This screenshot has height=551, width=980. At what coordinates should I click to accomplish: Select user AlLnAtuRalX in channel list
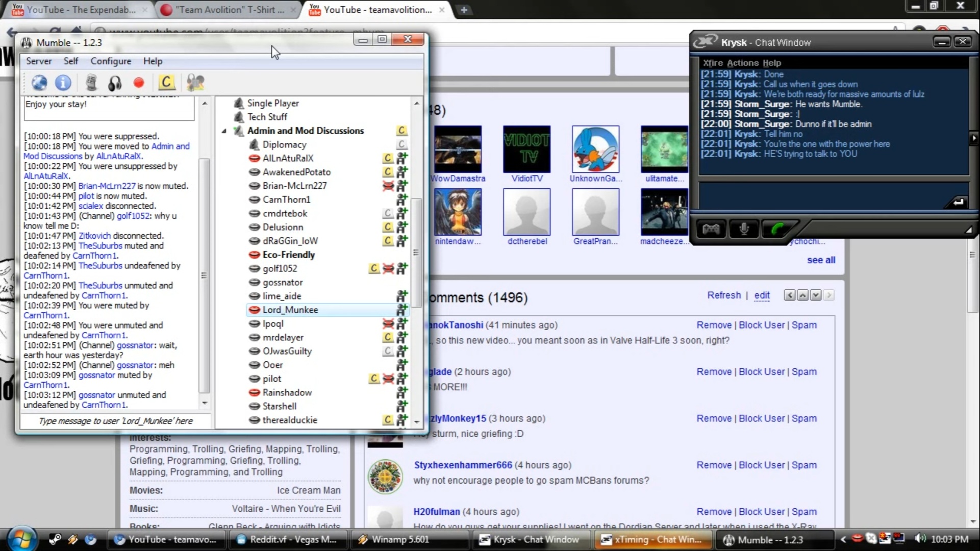pos(288,158)
